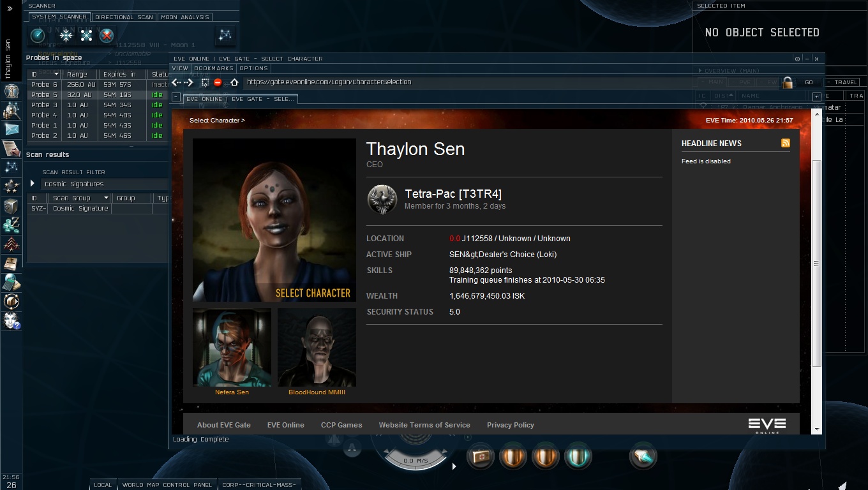Image resolution: width=868 pixels, height=490 pixels.
Task: Open the Calculator icon in the sidebar
Action: (11, 282)
